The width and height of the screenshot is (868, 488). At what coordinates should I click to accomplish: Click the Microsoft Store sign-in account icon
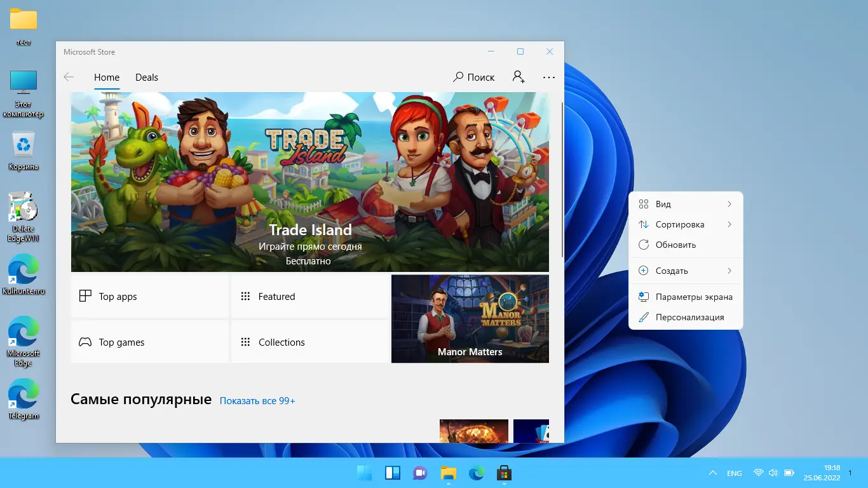519,77
